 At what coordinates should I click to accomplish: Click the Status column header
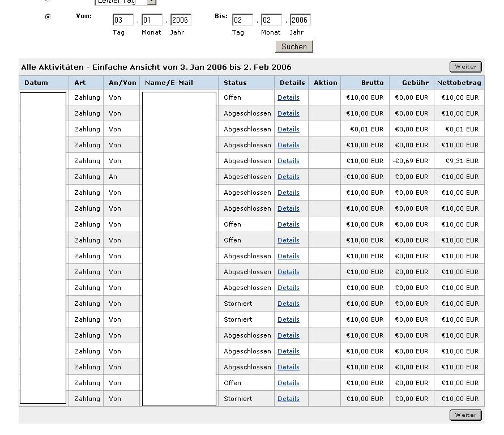click(235, 83)
